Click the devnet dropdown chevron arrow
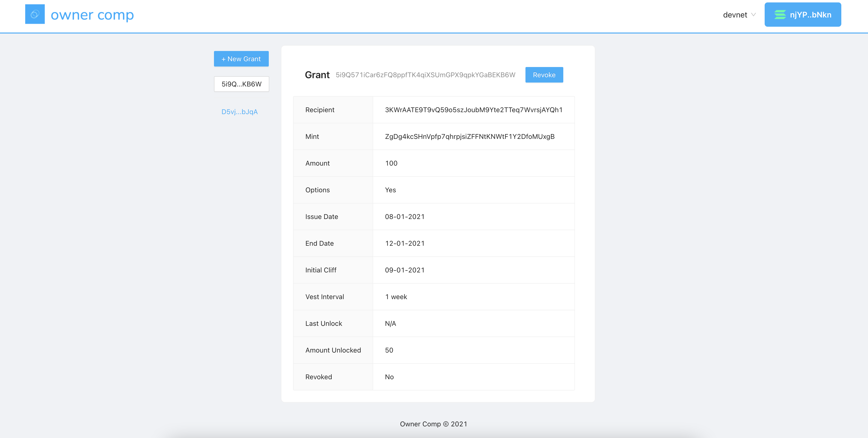The image size is (868, 438). pos(754,15)
